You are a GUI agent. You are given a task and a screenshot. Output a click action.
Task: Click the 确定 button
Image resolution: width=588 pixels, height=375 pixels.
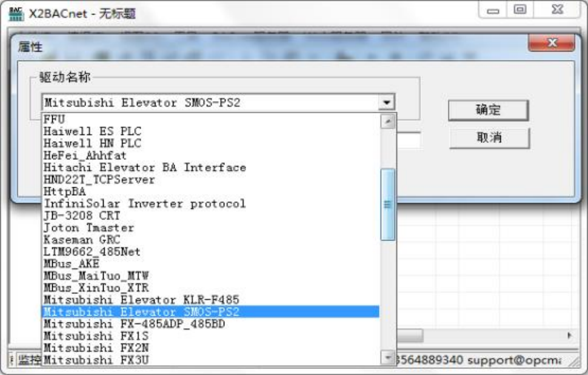click(488, 110)
